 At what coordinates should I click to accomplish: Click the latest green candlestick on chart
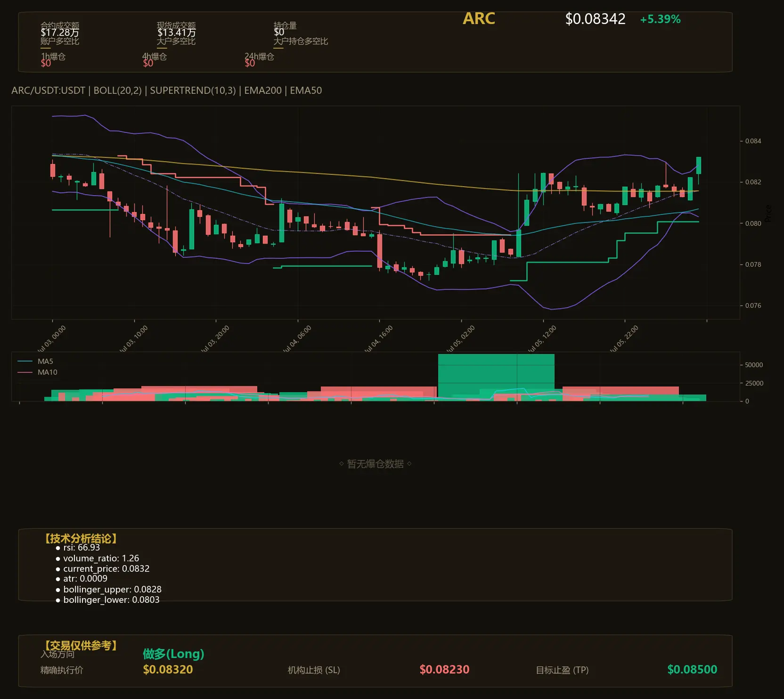pos(699,165)
